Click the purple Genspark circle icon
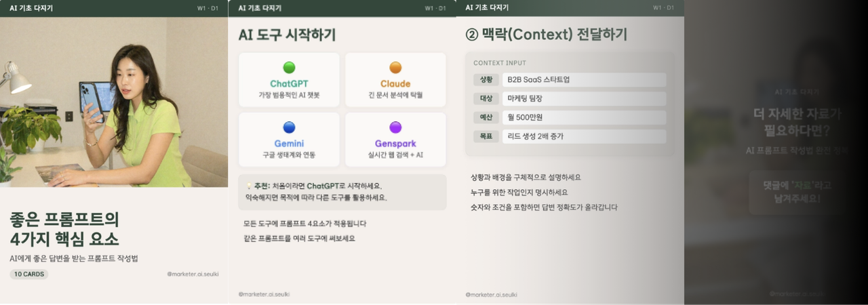This screenshot has height=305, width=868. coord(395,127)
